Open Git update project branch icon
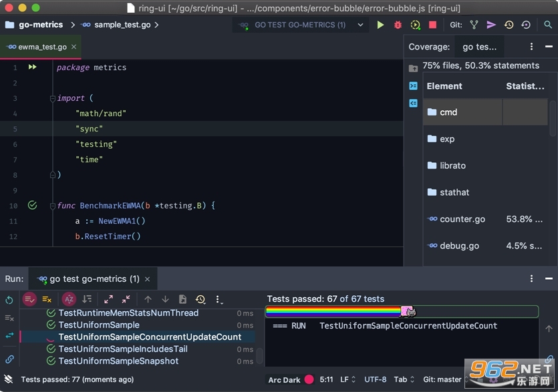The image size is (558, 392). coord(474,25)
